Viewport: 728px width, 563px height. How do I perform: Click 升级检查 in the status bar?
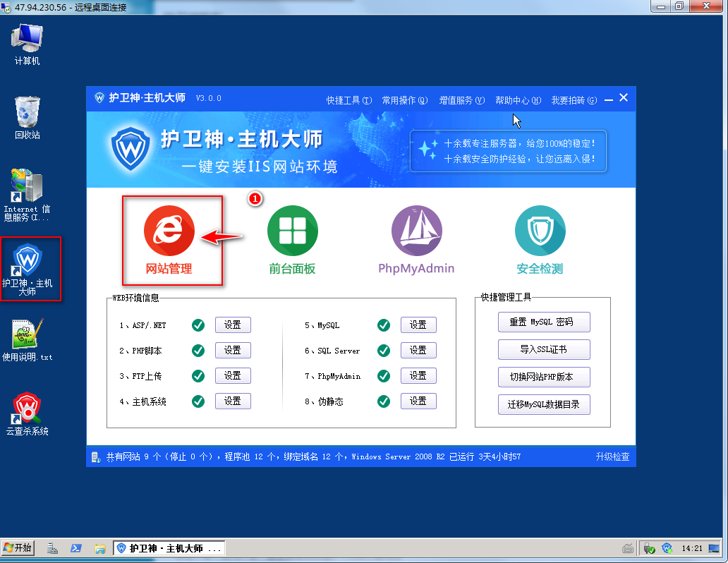click(612, 457)
